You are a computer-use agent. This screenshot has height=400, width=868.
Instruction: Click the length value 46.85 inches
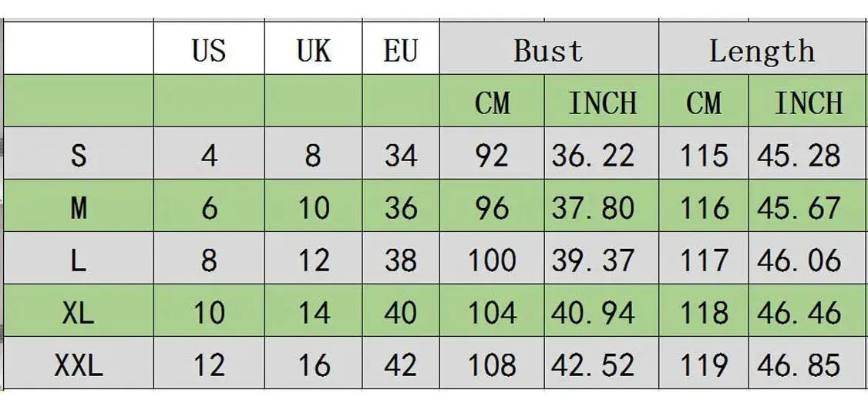(x=808, y=364)
